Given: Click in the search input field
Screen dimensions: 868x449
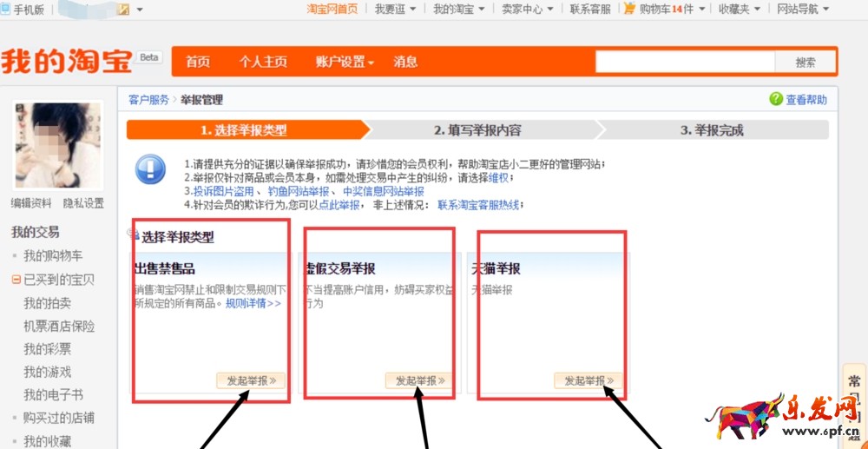Looking at the screenshot, I should pos(685,62).
